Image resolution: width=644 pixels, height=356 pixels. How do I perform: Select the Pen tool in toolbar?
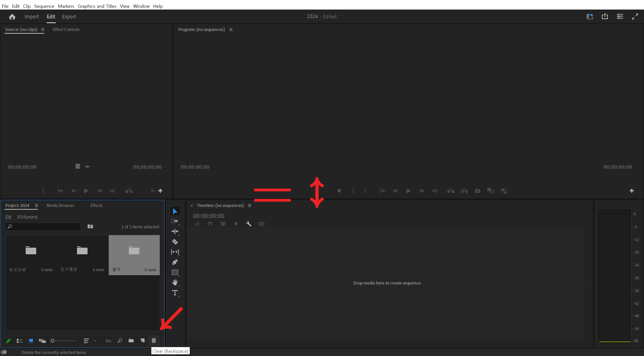click(x=175, y=262)
